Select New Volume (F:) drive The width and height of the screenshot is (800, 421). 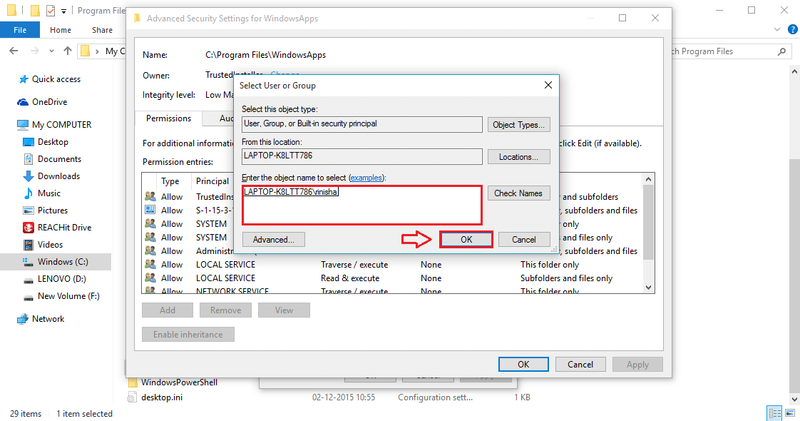tap(68, 296)
